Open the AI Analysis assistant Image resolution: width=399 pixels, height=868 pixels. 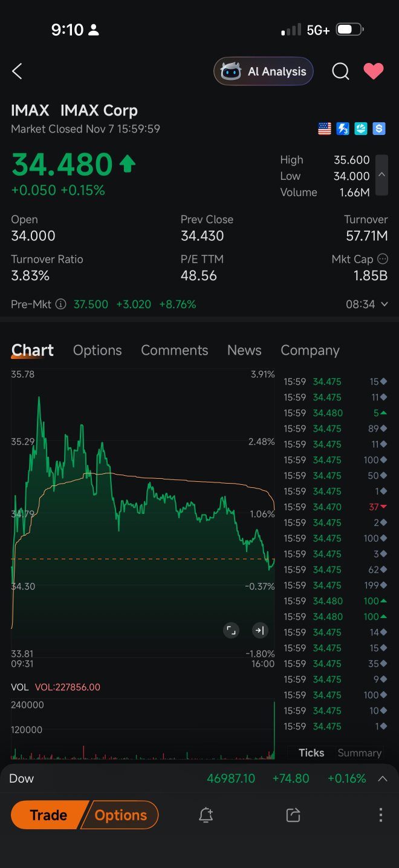tap(264, 71)
